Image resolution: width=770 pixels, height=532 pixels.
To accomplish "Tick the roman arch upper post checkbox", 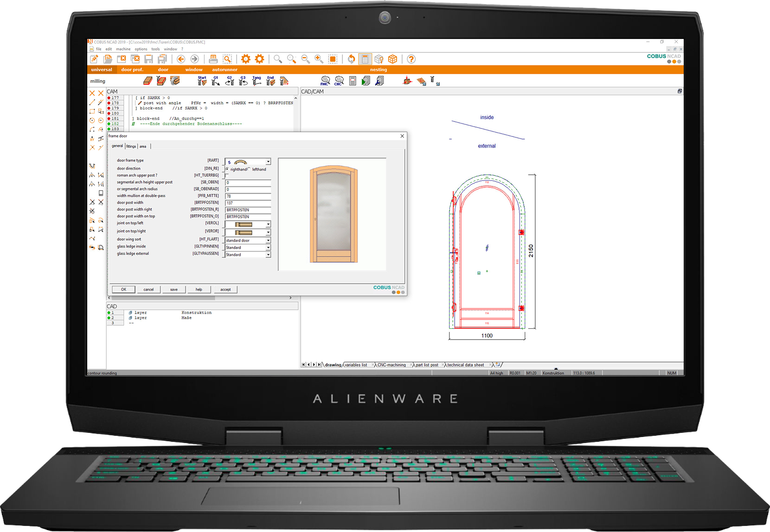I will (227, 175).
